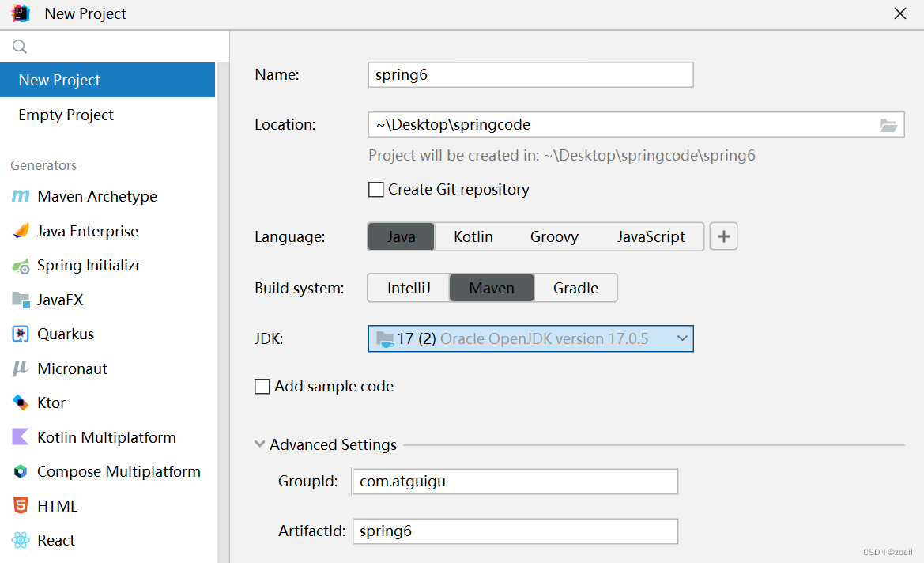
Task: Choose Micronaut generator label
Action: (x=73, y=369)
